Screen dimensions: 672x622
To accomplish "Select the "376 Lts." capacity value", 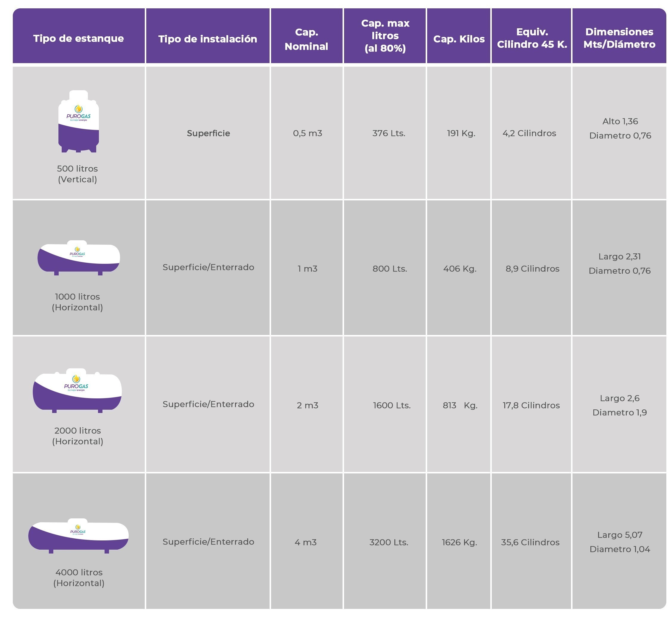I will pos(388,133).
